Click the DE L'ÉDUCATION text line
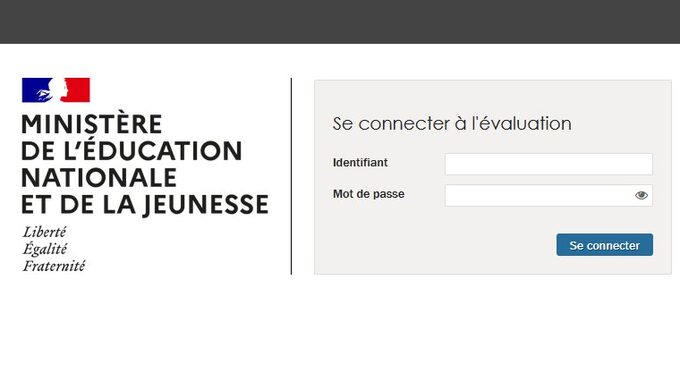 pyautogui.click(x=131, y=150)
